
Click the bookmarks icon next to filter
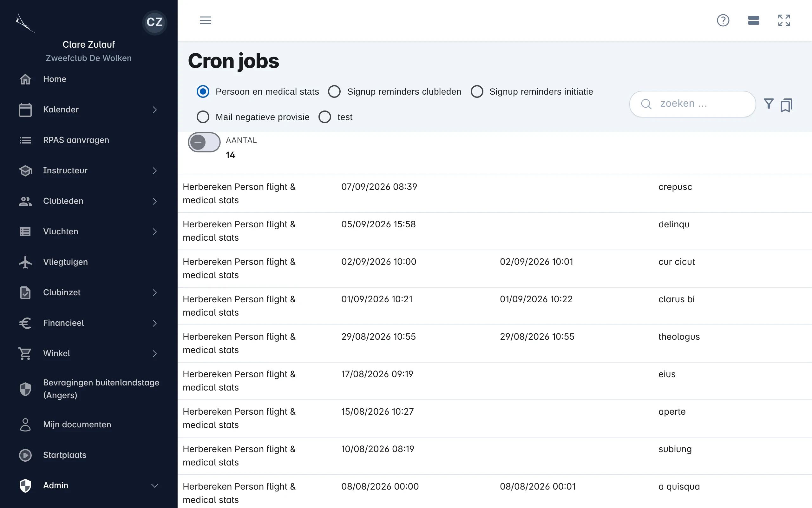click(x=786, y=105)
